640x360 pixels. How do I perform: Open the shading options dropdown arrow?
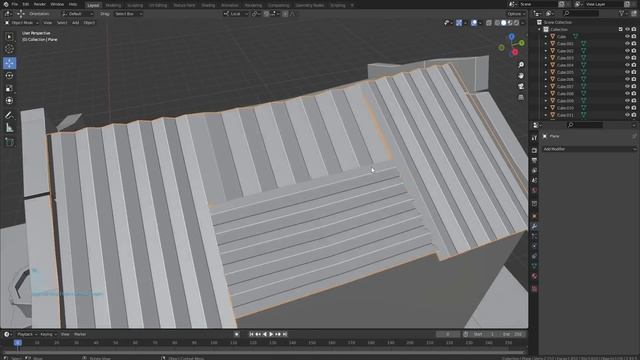click(523, 23)
